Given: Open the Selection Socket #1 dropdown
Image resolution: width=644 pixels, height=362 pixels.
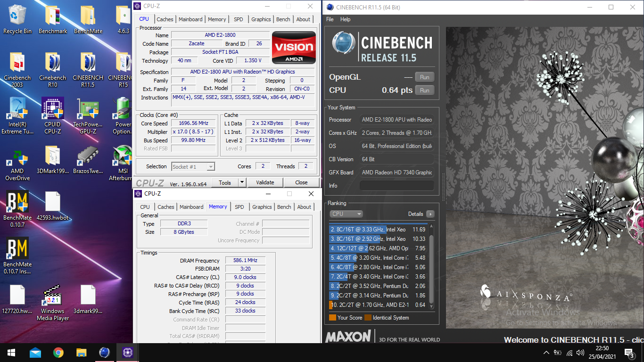Looking at the screenshot, I should pos(193,166).
